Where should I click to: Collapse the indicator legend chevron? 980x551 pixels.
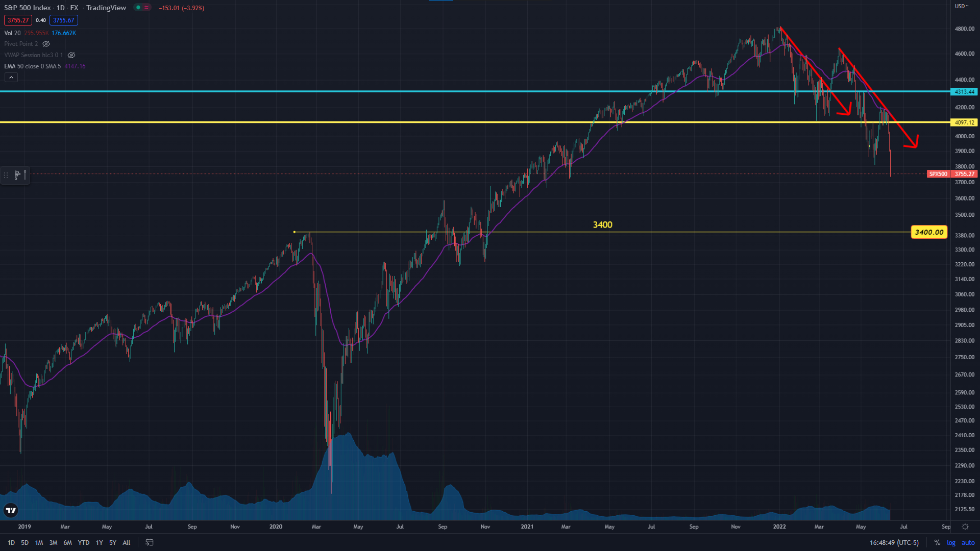pos(11,78)
